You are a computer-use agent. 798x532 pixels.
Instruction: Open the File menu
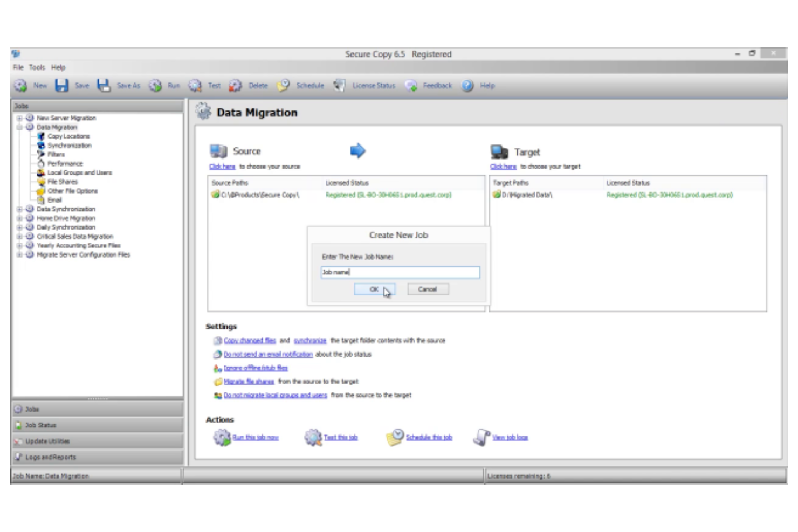tap(18, 67)
